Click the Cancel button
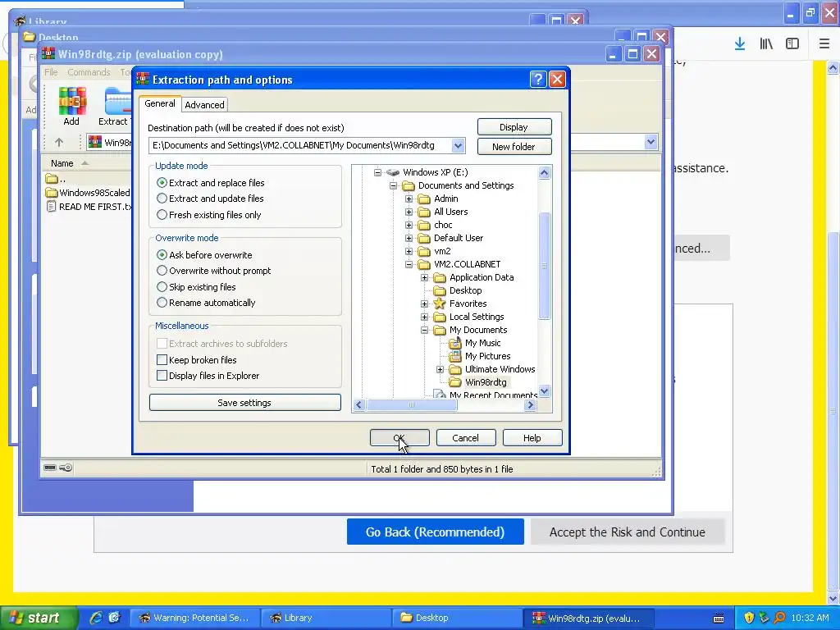840x630 pixels. 466,438
